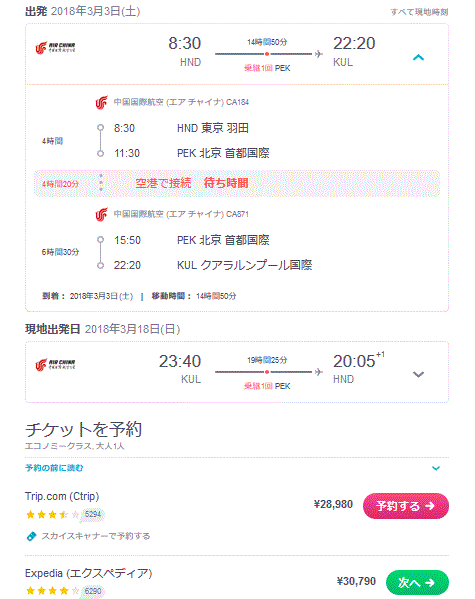Click the Air China logo on outbound flight
Viewport: 475px width, 599px height.
click(55, 48)
